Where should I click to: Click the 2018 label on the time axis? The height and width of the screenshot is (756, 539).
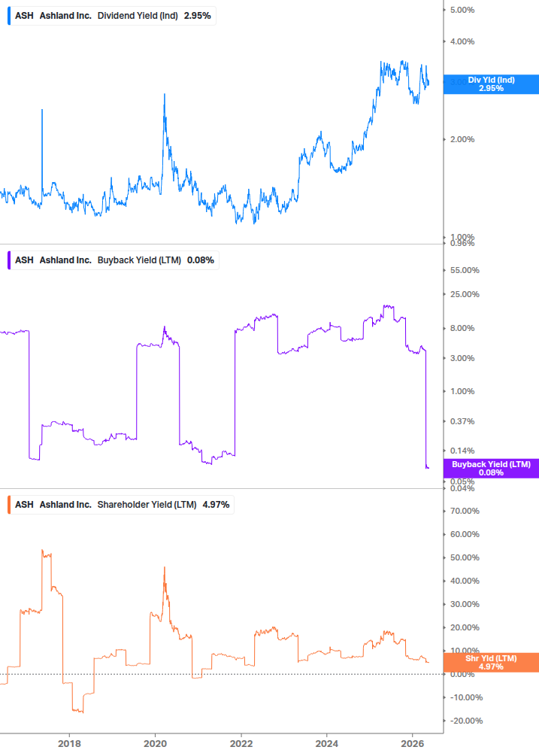click(x=69, y=744)
